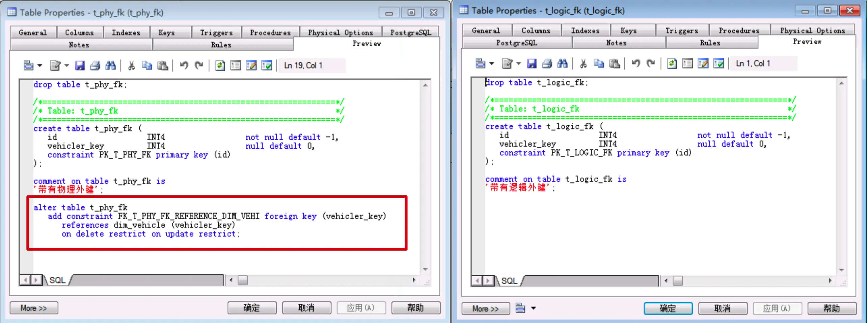Click Find binoculars icon in t_phy_fk window
This screenshot has height=323, width=868.
pyautogui.click(x=111, y=65)
